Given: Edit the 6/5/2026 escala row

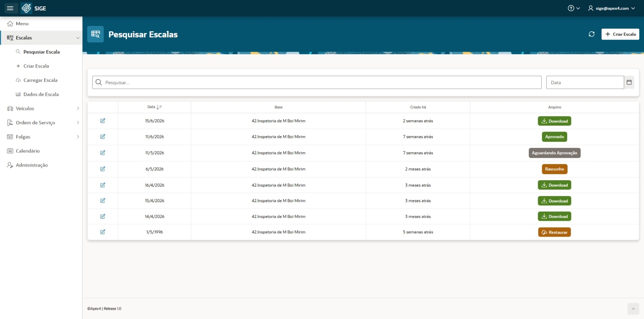Looking at the screenshot, I should click(x=103, y=169).
